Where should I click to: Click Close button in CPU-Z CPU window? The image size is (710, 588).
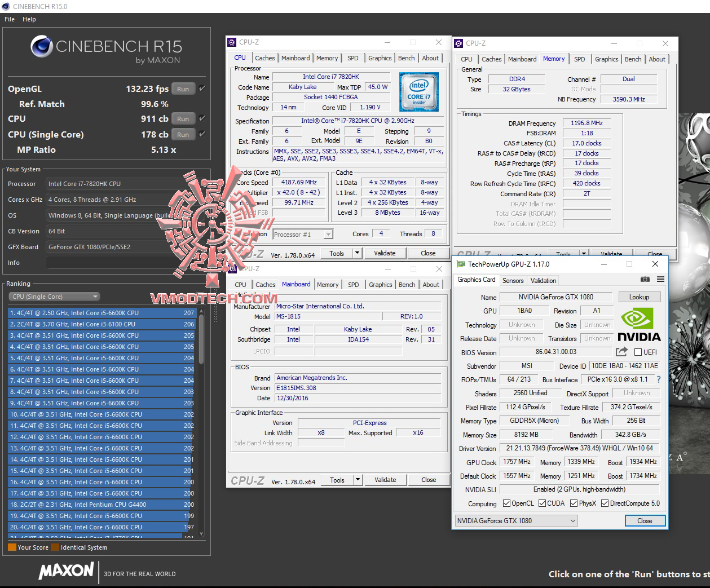point(428,253)
